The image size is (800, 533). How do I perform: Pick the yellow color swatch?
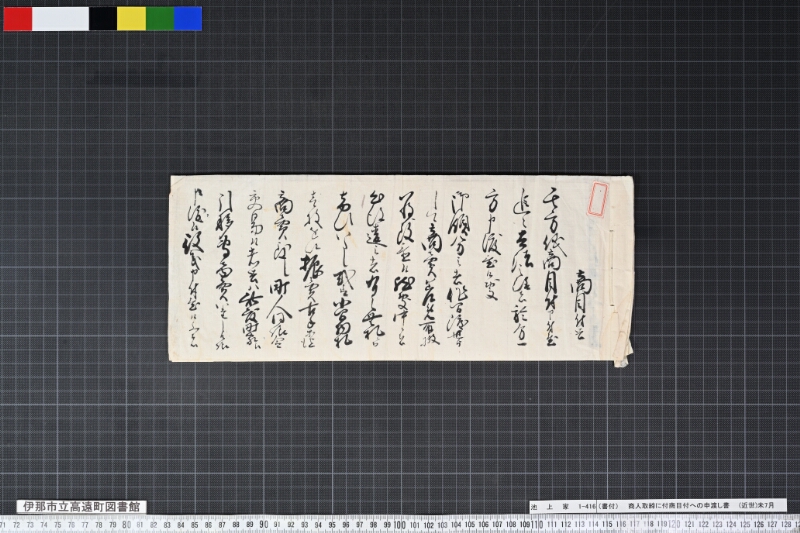(131, 18)
